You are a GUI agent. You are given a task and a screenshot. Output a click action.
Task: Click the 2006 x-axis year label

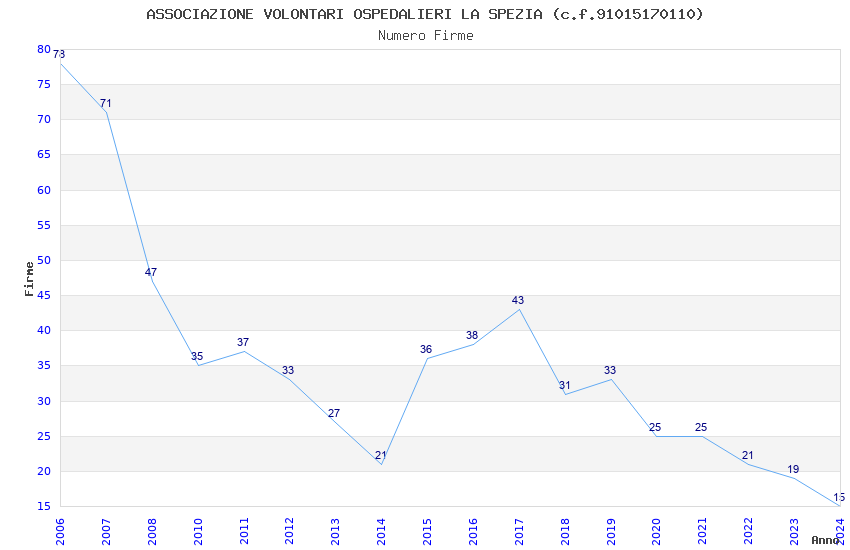tap(60, 532)
